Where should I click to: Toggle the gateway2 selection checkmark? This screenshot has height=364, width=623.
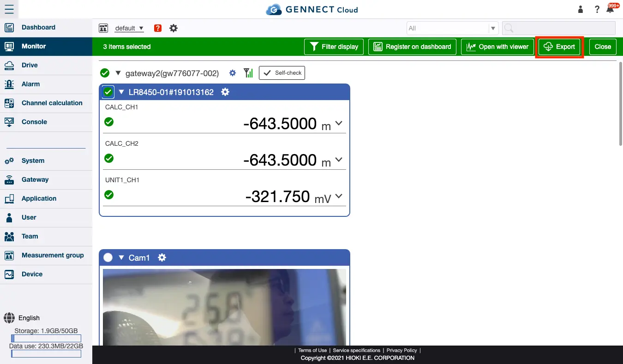pyautogui.click(x=104, y=72)
